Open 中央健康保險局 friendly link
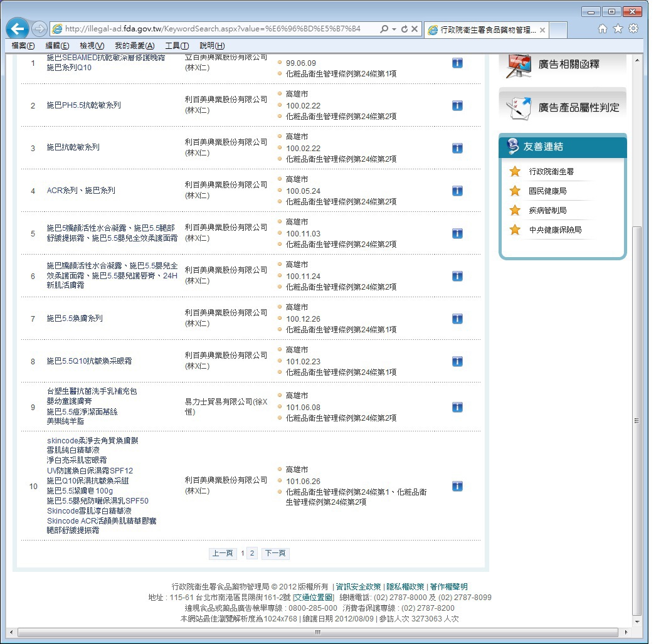Screen dimensions: 661x644 [x=555, y=230]
